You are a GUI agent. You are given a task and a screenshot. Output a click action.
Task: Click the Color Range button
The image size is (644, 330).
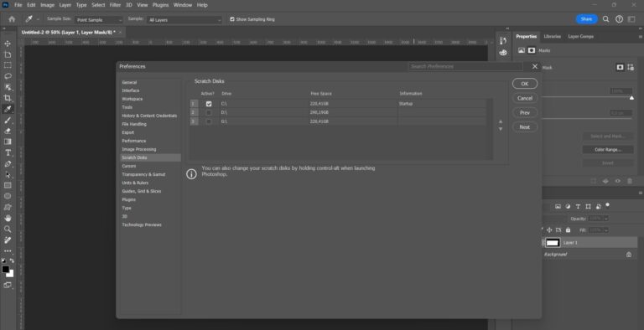[x=608, y=149]
